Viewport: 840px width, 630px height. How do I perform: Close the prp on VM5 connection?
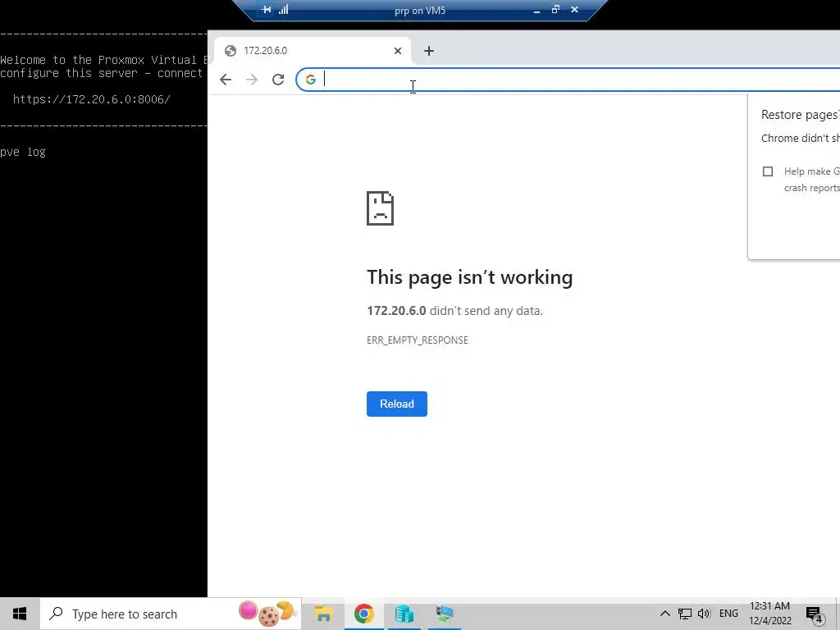(574, 10)
